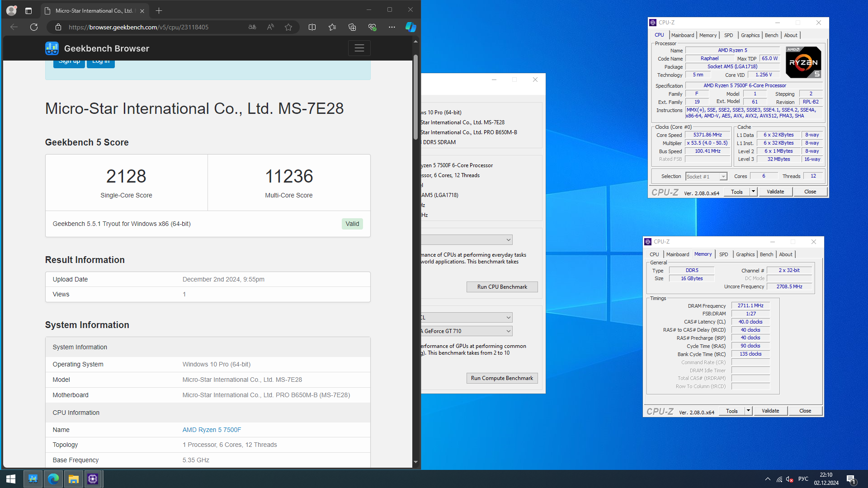The height and width of the screenshot is (488, 868).
Task: Click Close button in lower CPU-Z window
Action: (805, 411)
